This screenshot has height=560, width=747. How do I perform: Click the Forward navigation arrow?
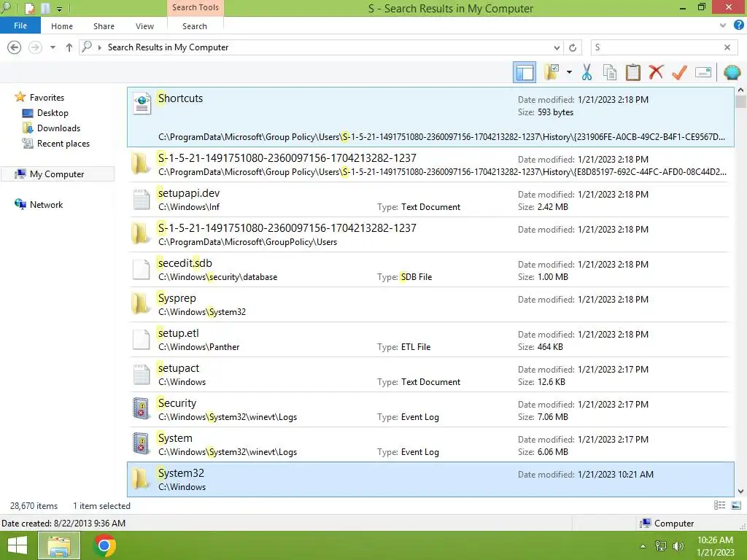tap(35, 47)
